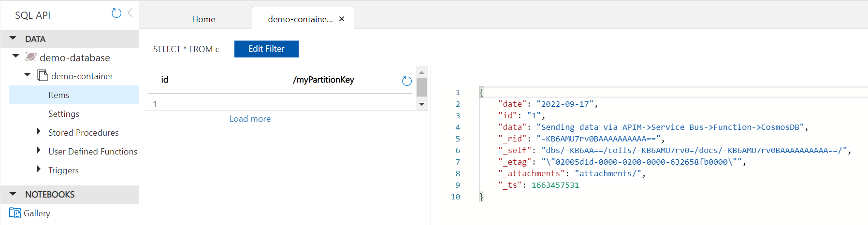Click the DATA section header text
This screenshot has height=225, width=868.
pyautogui.click(x=35, y=39)
